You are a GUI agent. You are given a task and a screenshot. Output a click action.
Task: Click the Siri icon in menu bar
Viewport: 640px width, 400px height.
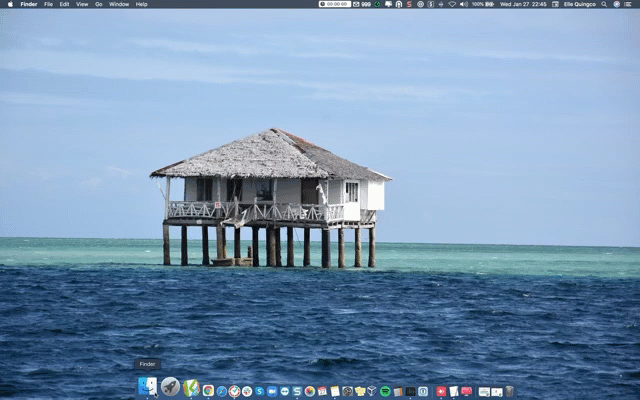[x=616, y=4]
